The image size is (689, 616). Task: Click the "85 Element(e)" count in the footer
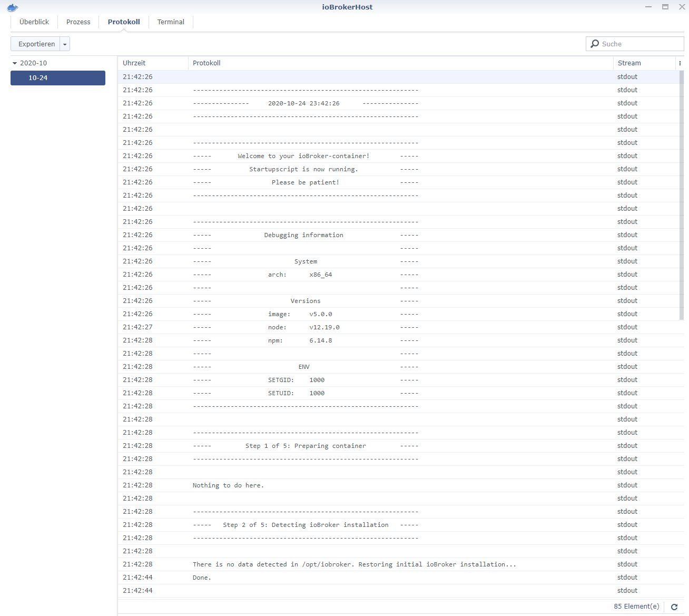coord(636,607)
